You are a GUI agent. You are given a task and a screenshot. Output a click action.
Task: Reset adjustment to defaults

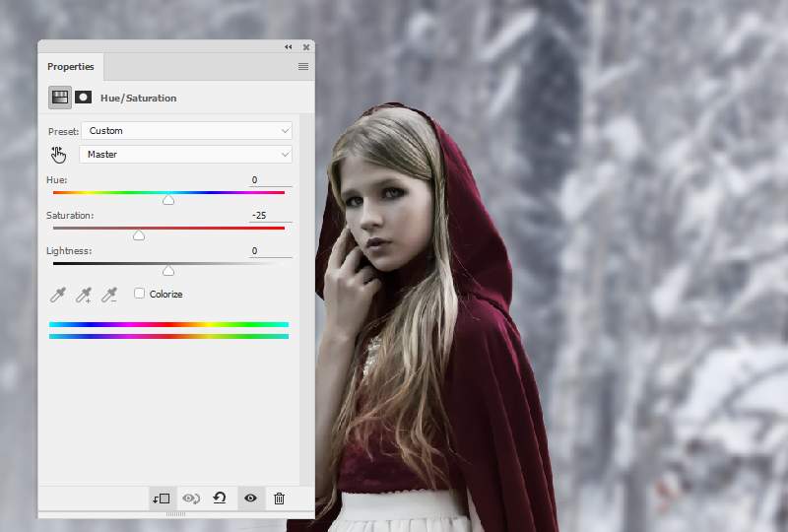220,499
